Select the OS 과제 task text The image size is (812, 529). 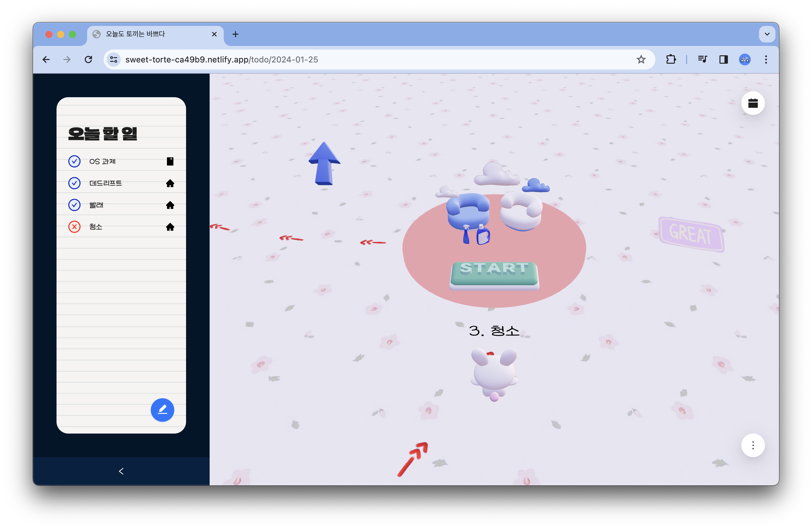tap(102, 161)
